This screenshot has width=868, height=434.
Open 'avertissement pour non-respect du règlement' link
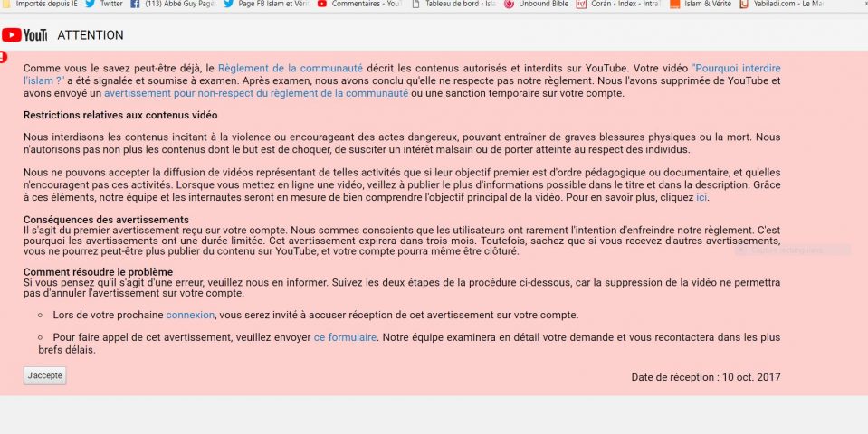(x=256, y=93)
